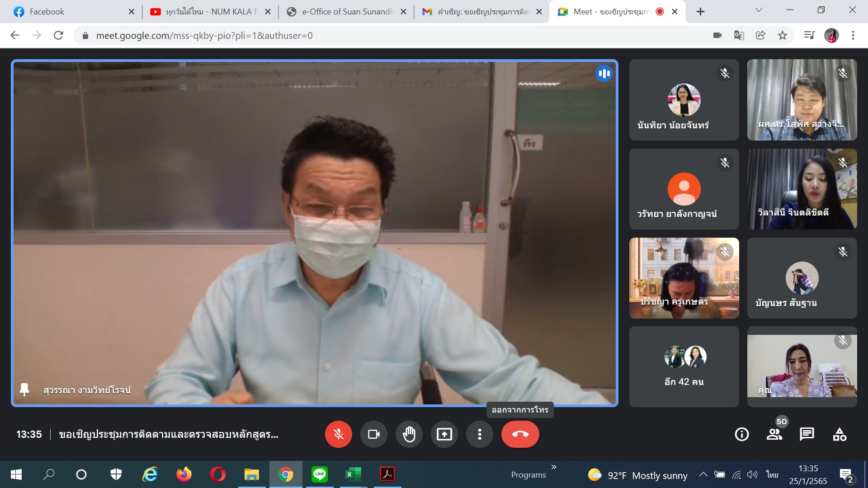Open meeting details info icon
The width and height of the screenshot is (868, 488).
[x=741, y=434]
